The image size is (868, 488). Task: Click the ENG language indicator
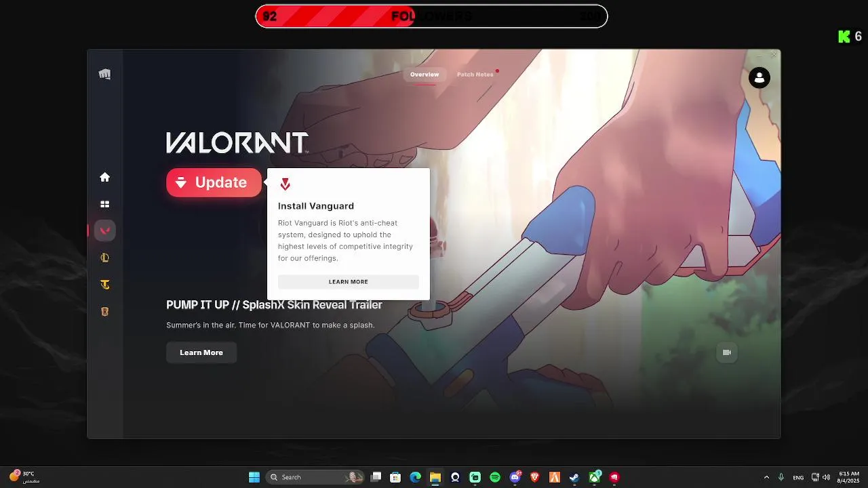pos(798,477)
